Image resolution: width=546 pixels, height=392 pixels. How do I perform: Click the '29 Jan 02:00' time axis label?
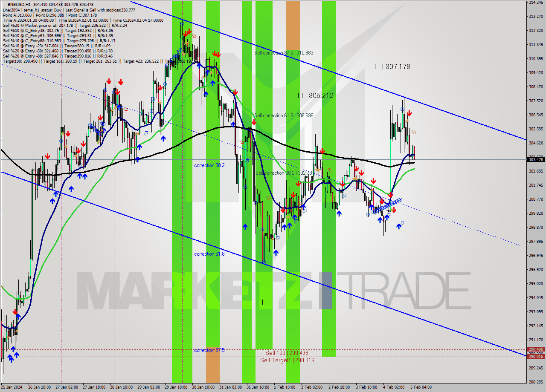tap(149, 387)
